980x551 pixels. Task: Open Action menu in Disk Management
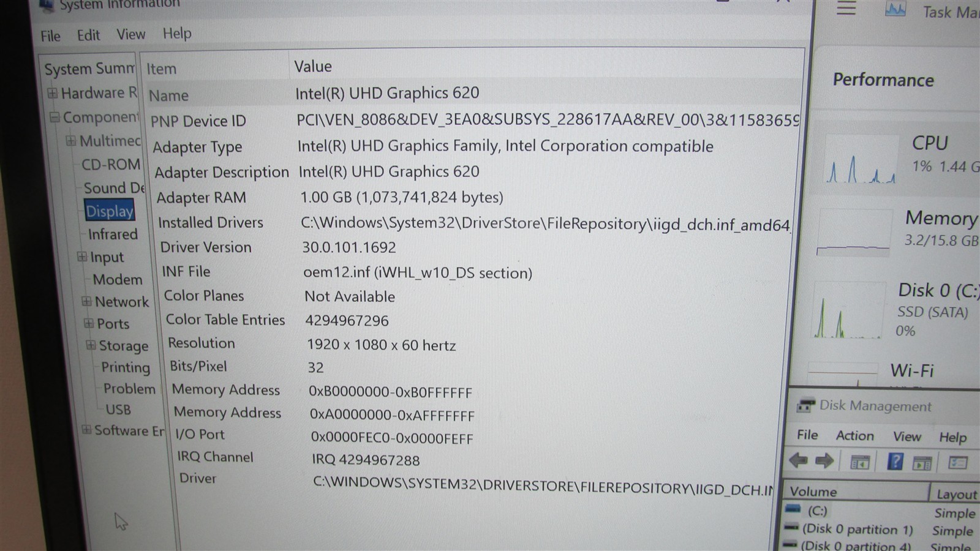coord(855,435)
